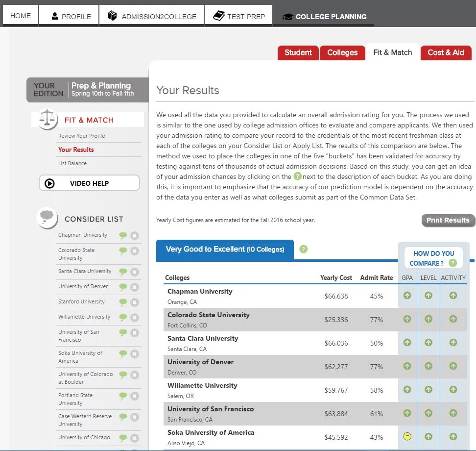
Task: Switch to the Colleges tab
Action: (342, 52)
